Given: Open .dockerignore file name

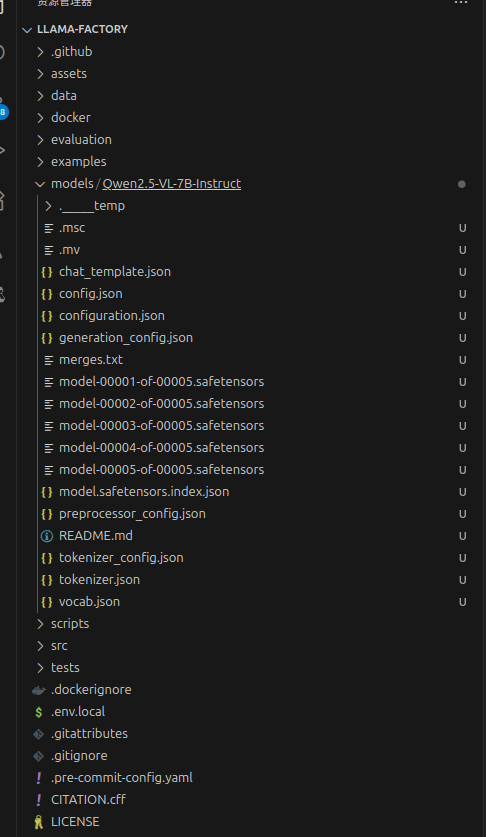Looking at the screenshot, I should coord(91,690).
